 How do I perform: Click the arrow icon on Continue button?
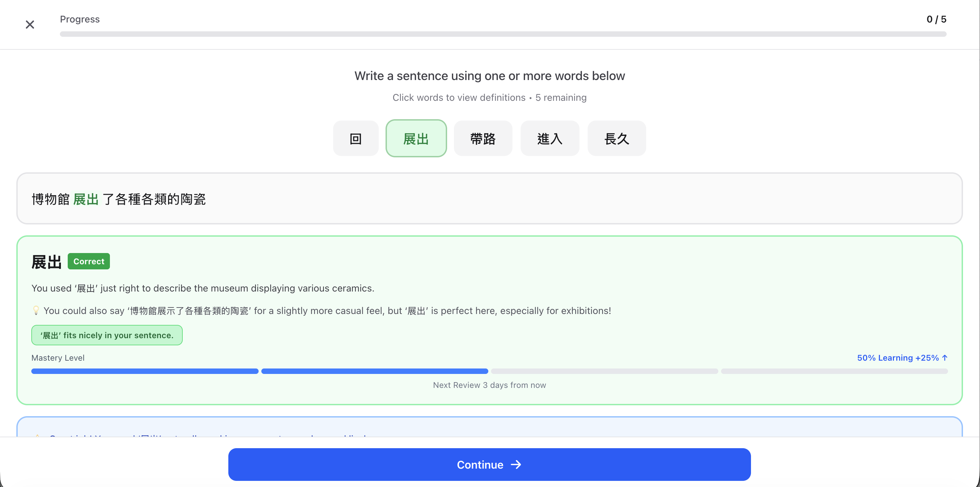coord(516,465)
